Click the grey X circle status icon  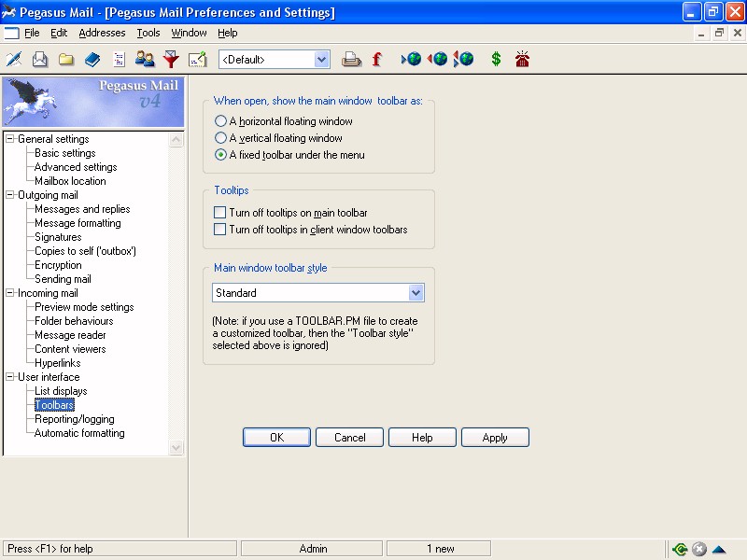[x=698, y=549]
